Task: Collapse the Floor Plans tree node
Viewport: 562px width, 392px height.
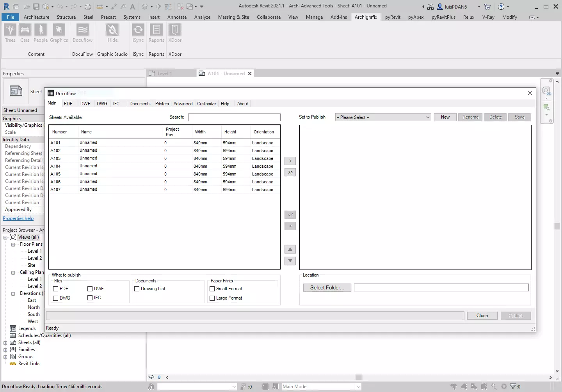Action: (x=13, y=245)
